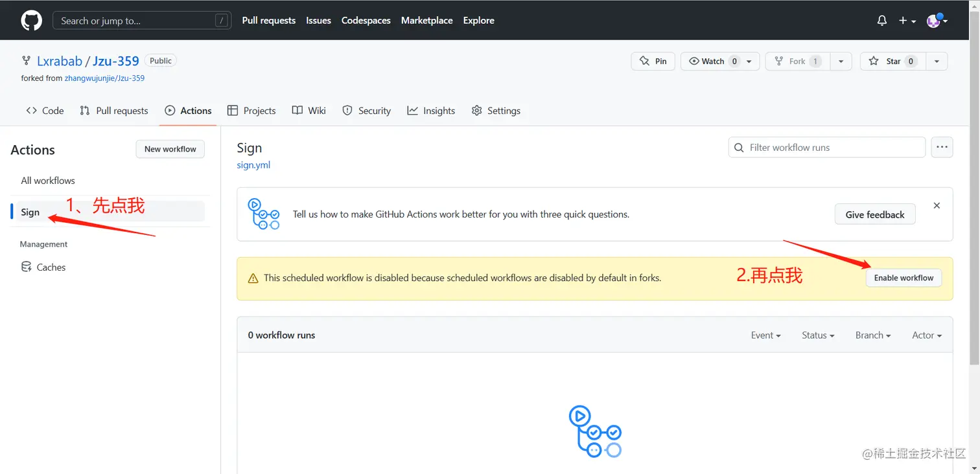The height and width of the screenshot is (474, 980).
Task: Open Codespaces in top navigation
Action: (x=366, y=21)
